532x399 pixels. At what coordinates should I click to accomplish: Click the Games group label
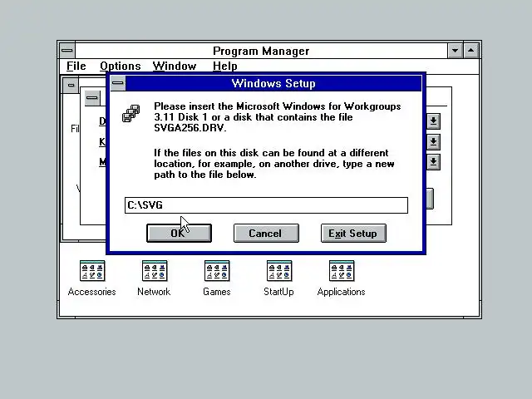tap(217, 292)
